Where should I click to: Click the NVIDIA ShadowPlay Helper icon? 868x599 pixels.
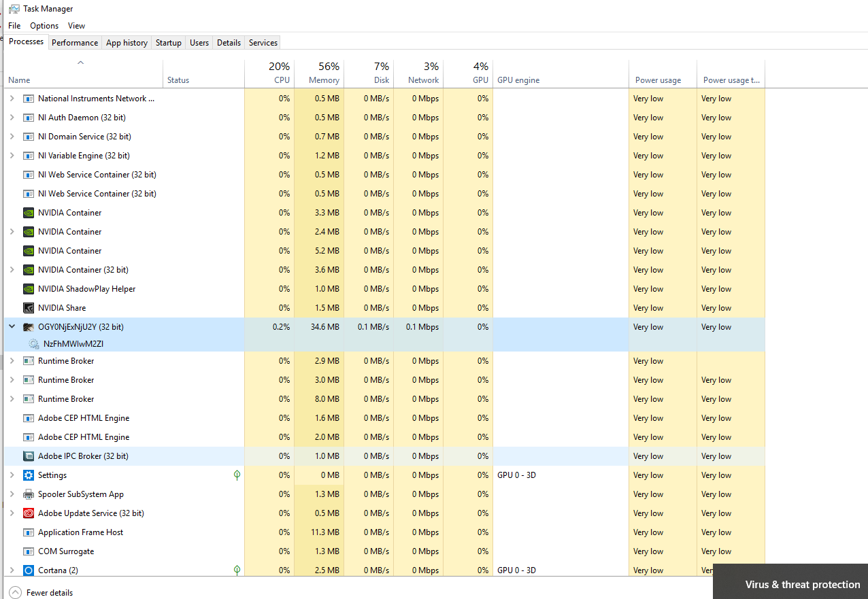click(x=29, y=289)
